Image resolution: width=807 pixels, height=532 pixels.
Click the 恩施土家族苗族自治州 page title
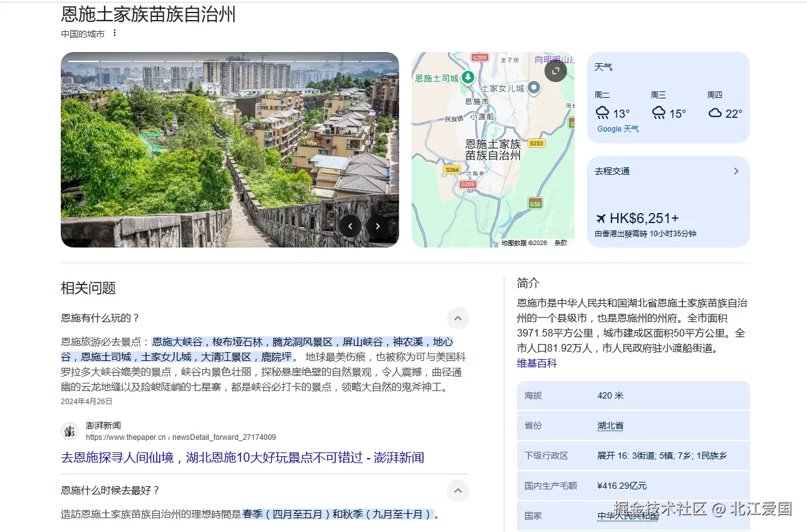coord(148,14)
